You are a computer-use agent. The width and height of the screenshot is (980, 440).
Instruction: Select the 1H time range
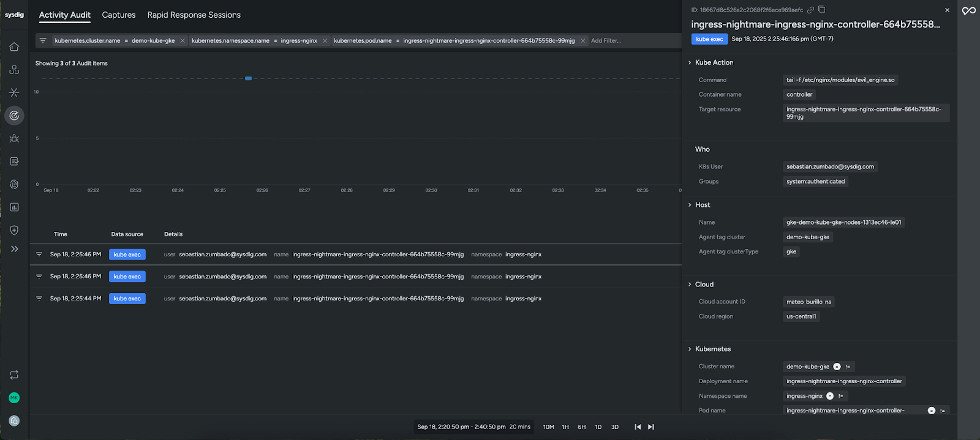pos(565,427)
